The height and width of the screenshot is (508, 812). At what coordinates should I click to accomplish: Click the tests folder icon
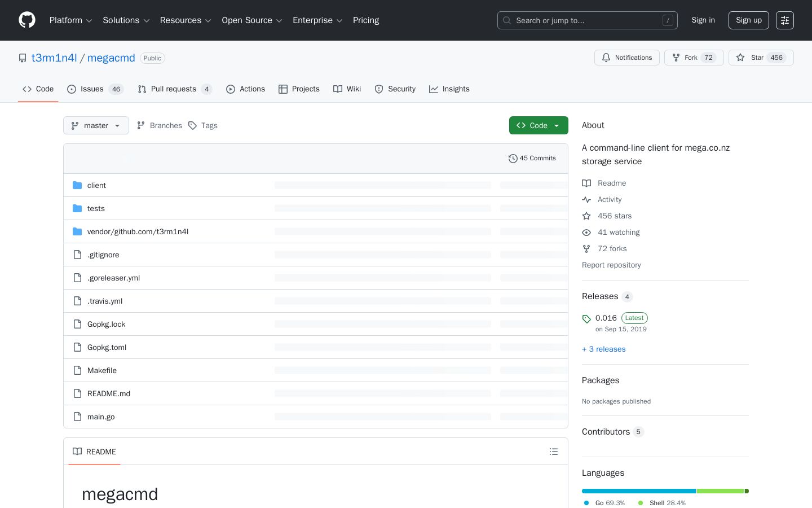pos(77,208)
